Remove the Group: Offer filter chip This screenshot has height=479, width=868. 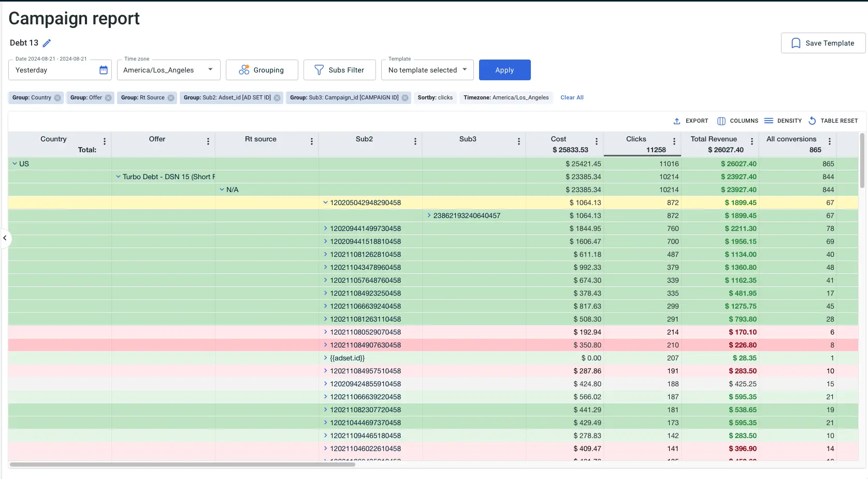108,98
